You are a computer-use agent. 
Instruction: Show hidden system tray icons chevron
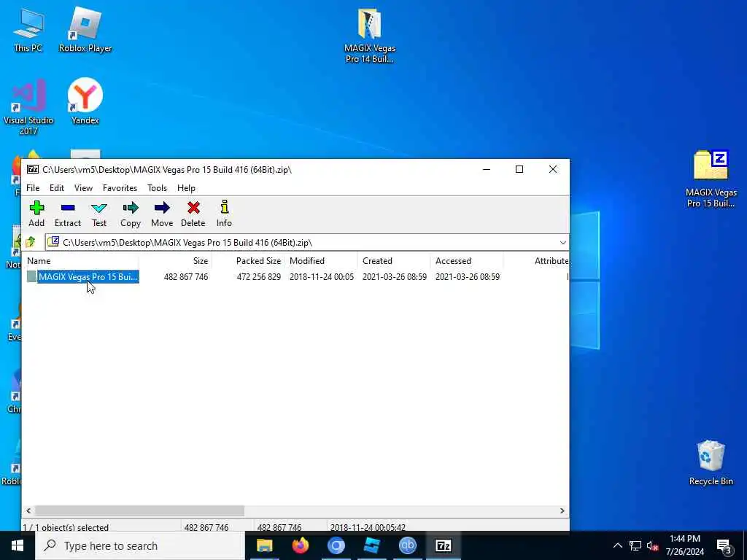[x=617, y=545]
